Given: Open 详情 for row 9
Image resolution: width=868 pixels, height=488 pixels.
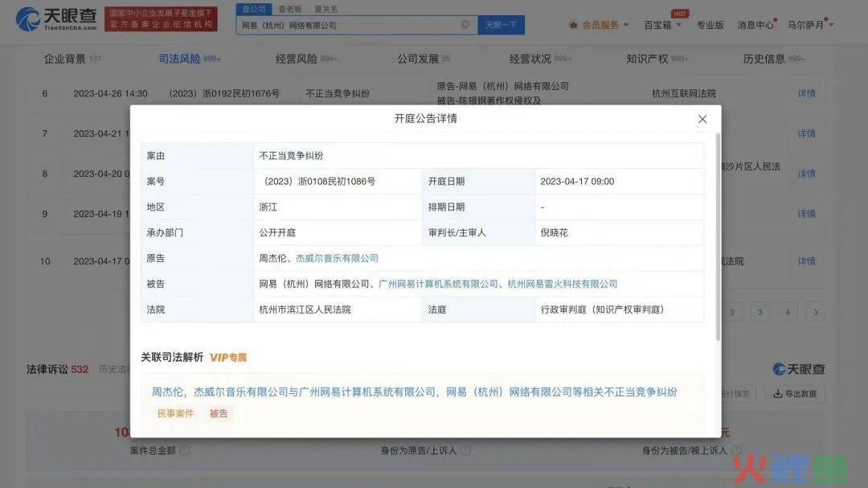Looking at the screenshot, I should (807, 214).
